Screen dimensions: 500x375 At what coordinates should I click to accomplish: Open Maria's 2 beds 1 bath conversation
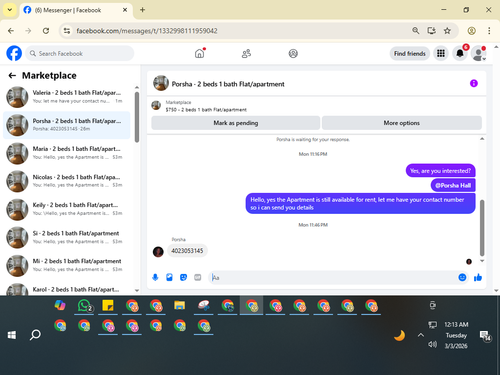point(67,153)
